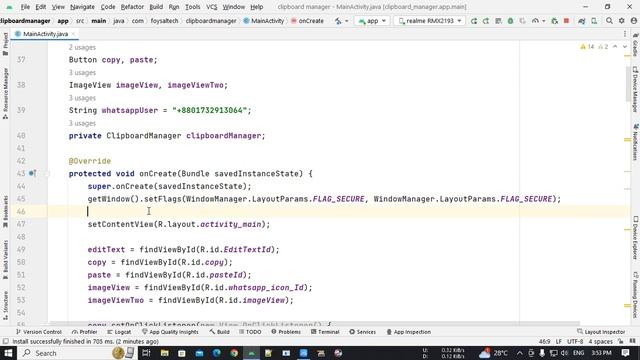
Task: Click the Search Everywhere magnifier icon
Action: coord(609,21)
